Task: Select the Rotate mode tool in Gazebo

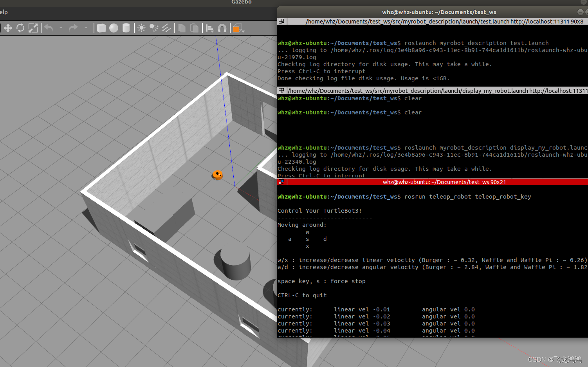Action: pyautogui.click(x=20, y=28)
